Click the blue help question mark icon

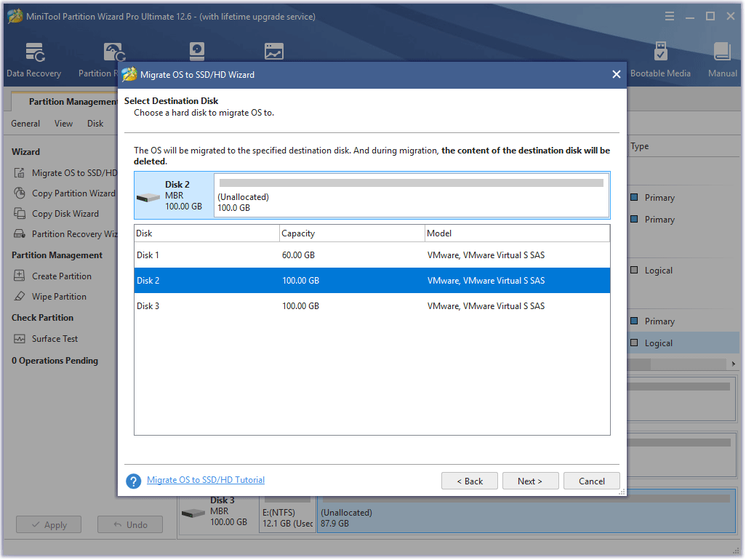(134, 481)
